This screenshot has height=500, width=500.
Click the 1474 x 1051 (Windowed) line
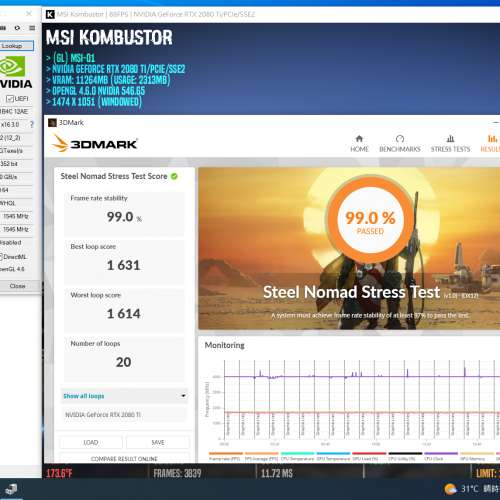94,102
